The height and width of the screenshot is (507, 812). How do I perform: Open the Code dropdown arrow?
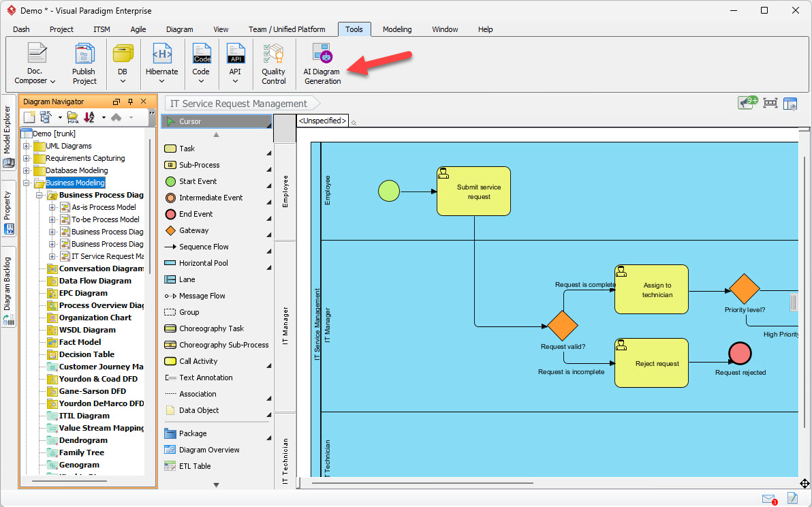(201, 81)
